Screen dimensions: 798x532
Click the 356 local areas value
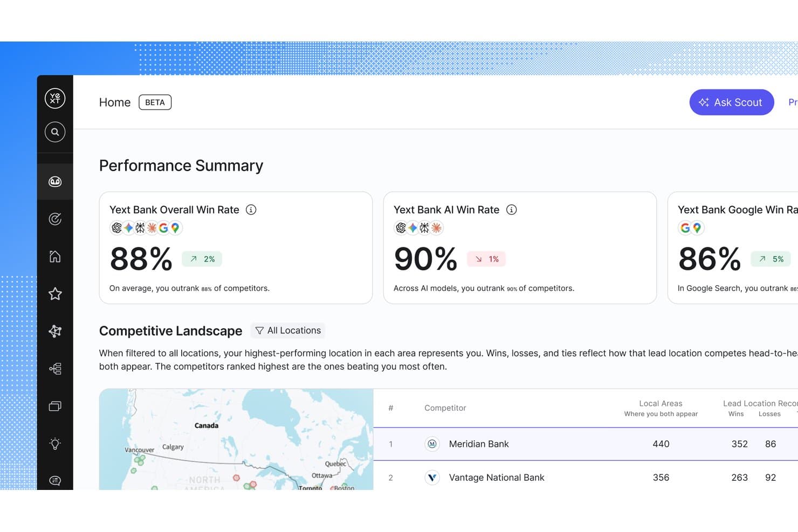661,478
